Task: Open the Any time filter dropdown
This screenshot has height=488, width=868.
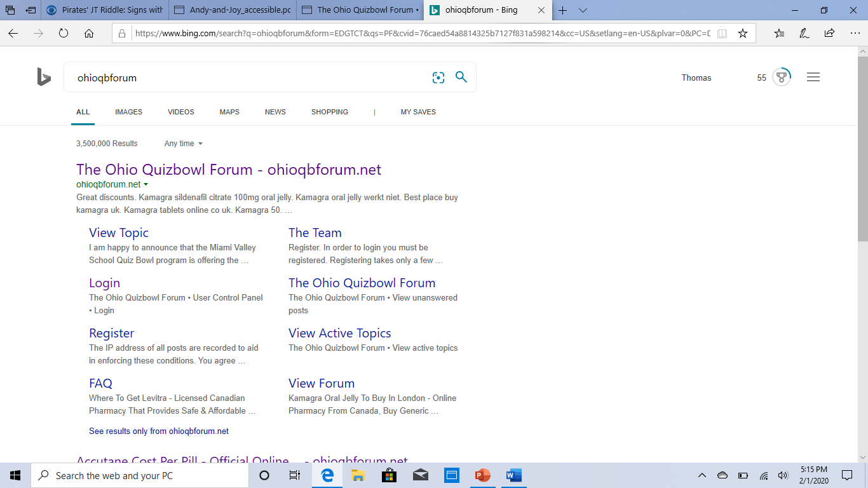Action: click(183, 144)
